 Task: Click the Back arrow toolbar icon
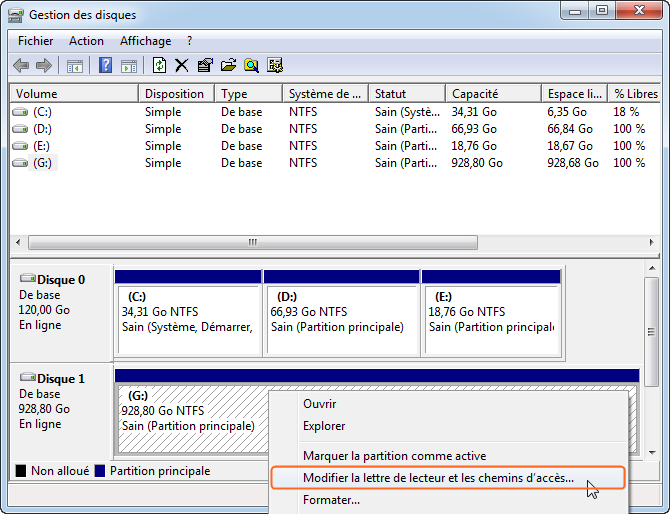[x=21, y=66]
